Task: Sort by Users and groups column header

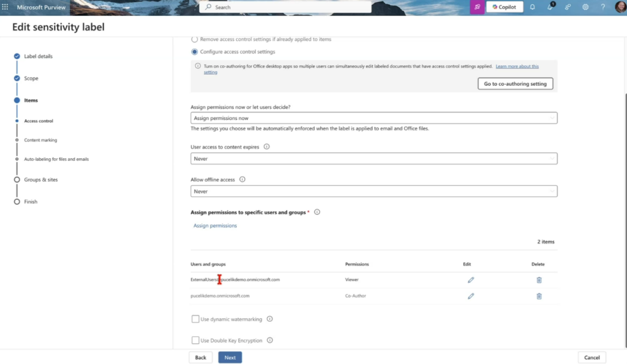Action: [208, 264]
